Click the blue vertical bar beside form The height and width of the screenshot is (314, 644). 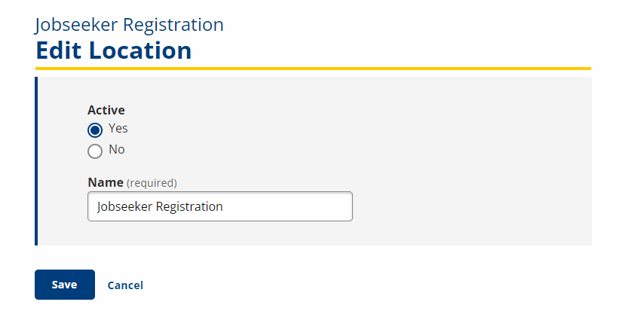pyautogui.click(x=36, y=160)
